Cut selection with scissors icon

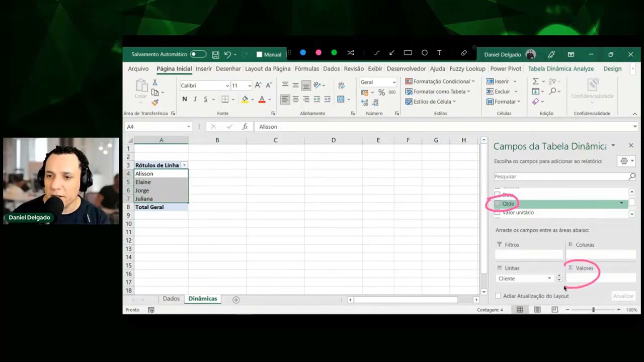(155, 82)
